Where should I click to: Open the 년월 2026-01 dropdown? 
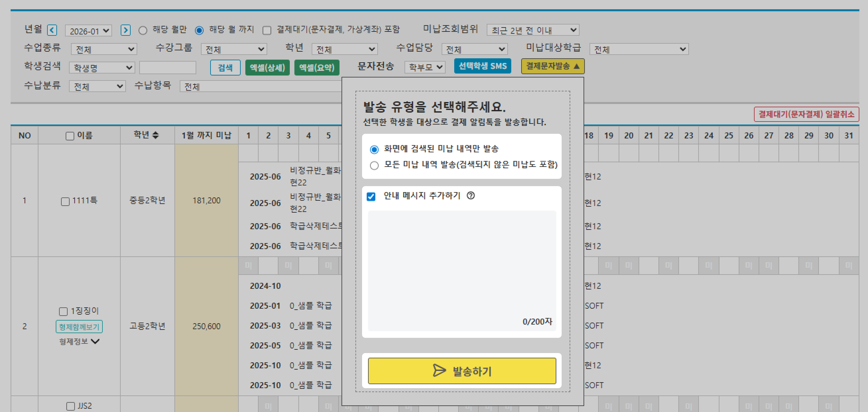click(x=88, y=30)
